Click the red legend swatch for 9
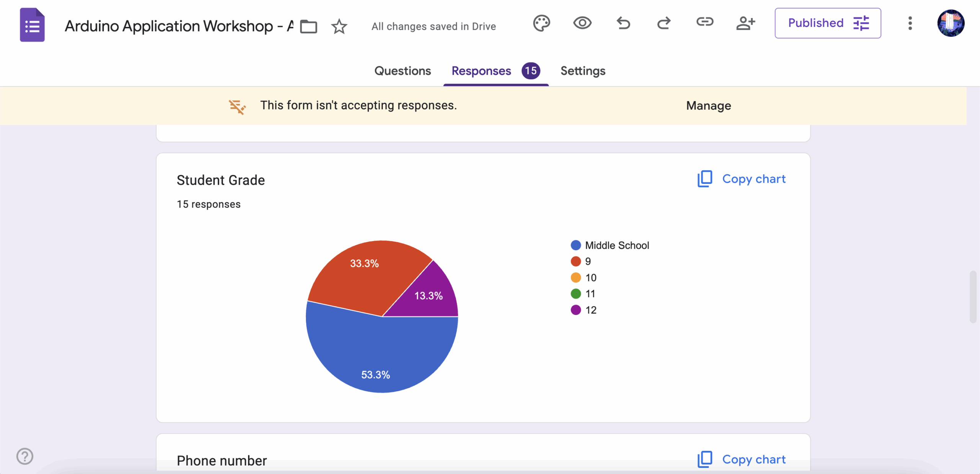980x474 pixels. pyautogui.click(x=575, y=261)
